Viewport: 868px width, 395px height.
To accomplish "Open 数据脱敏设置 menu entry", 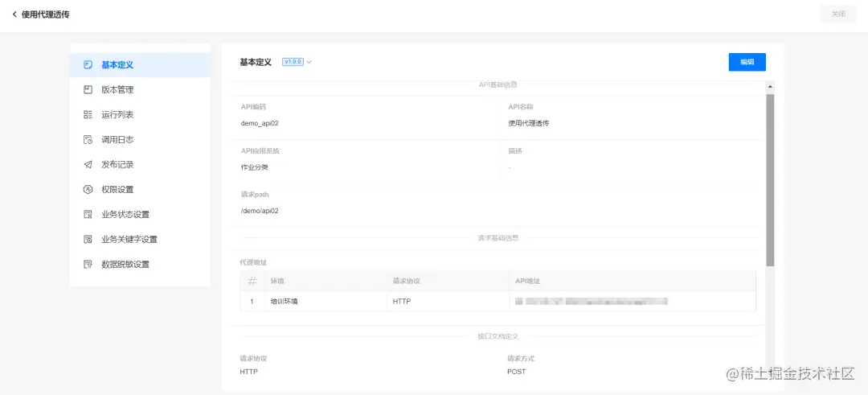I will [x=140, y=264].
